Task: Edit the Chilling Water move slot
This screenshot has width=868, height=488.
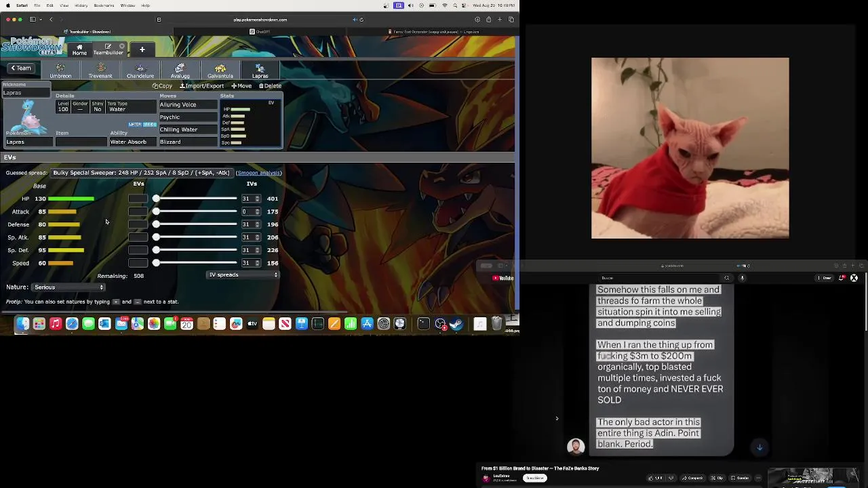Action: point(188,129)
